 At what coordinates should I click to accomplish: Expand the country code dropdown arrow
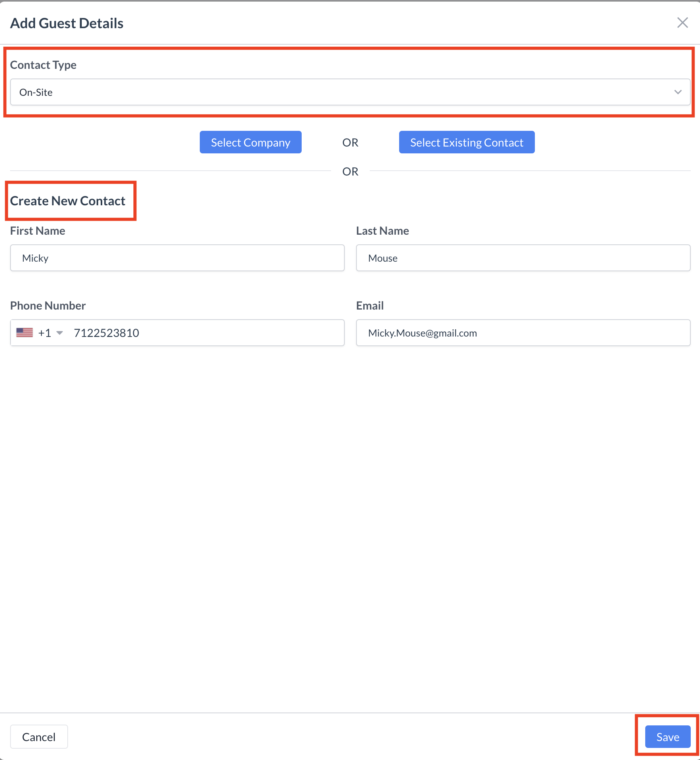click(x=60, y=333)
